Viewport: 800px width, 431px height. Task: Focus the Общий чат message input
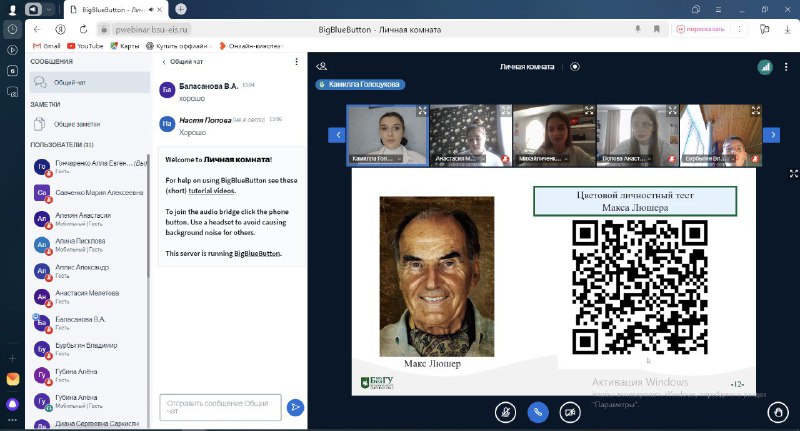[220, 407]
